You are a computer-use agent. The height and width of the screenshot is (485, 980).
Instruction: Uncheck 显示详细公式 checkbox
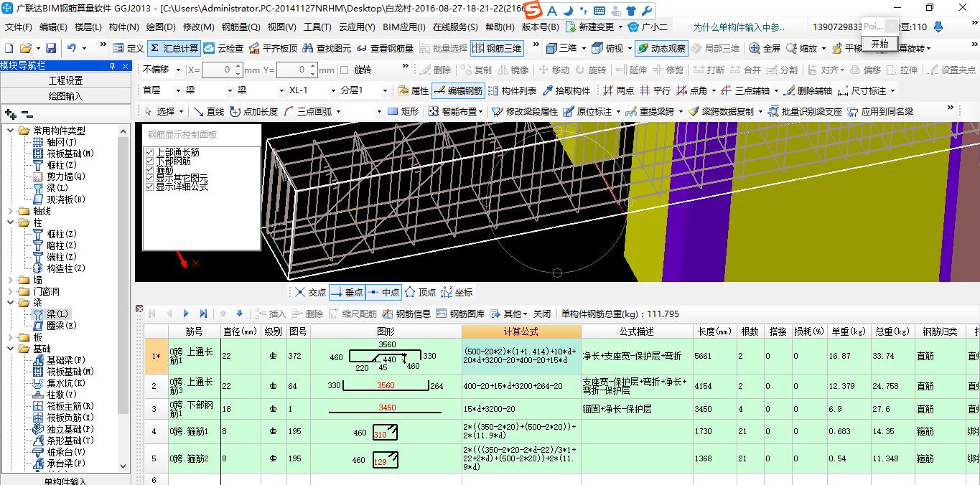click(149, 187)
